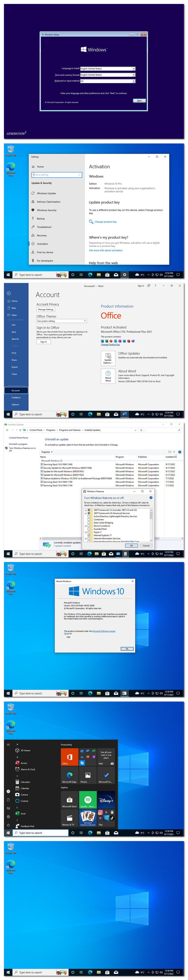Image resolution: width=188 pixels, height=980 pixels.
Task: Open address bar history dropdown in Installed Updates
Action: point(136,430)
